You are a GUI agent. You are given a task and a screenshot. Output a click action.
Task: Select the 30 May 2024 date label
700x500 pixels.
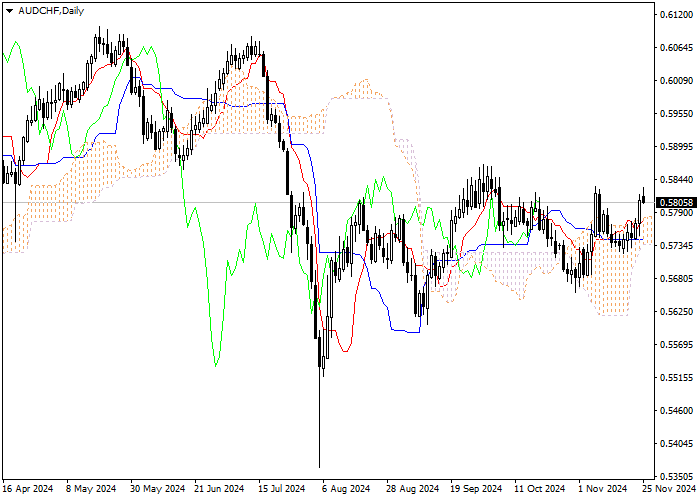pyautogui.click(x=157, y=489)
